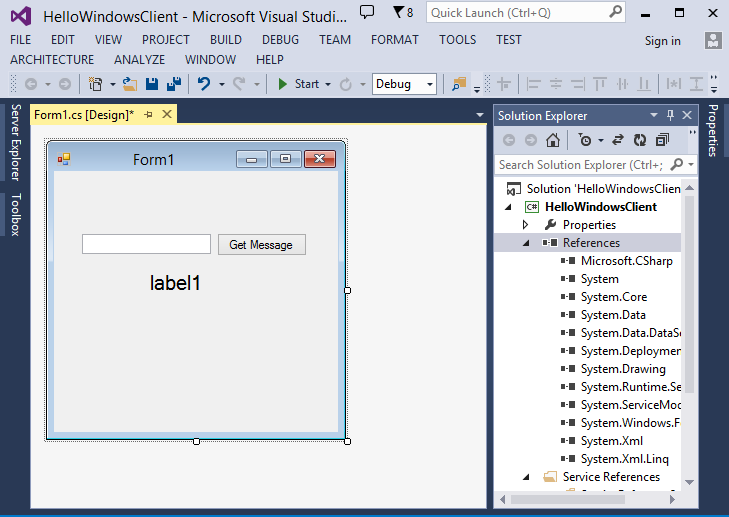Click the Start debugging green arrow
The image size is (729, 517).
coord(282,84)
